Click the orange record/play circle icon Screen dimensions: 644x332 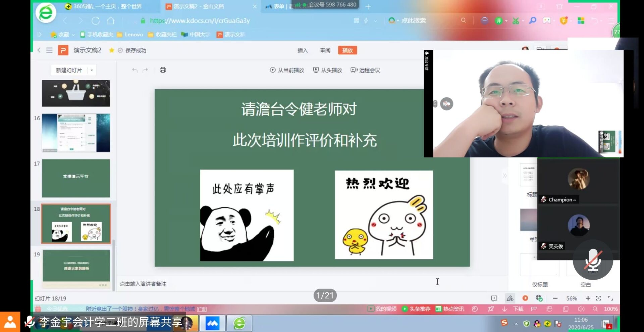525,298
